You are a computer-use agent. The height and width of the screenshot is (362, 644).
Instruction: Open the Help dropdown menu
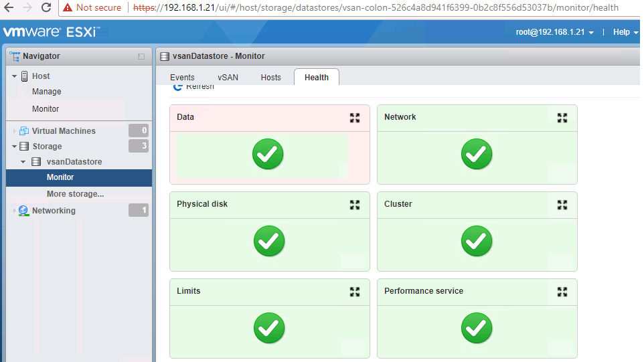pos(625,32)
